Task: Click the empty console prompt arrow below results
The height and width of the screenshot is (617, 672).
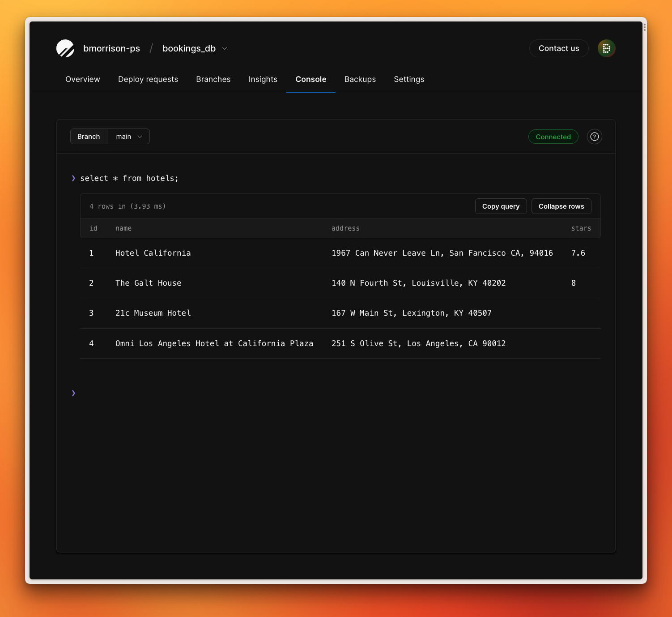Action: pos(73,393)
